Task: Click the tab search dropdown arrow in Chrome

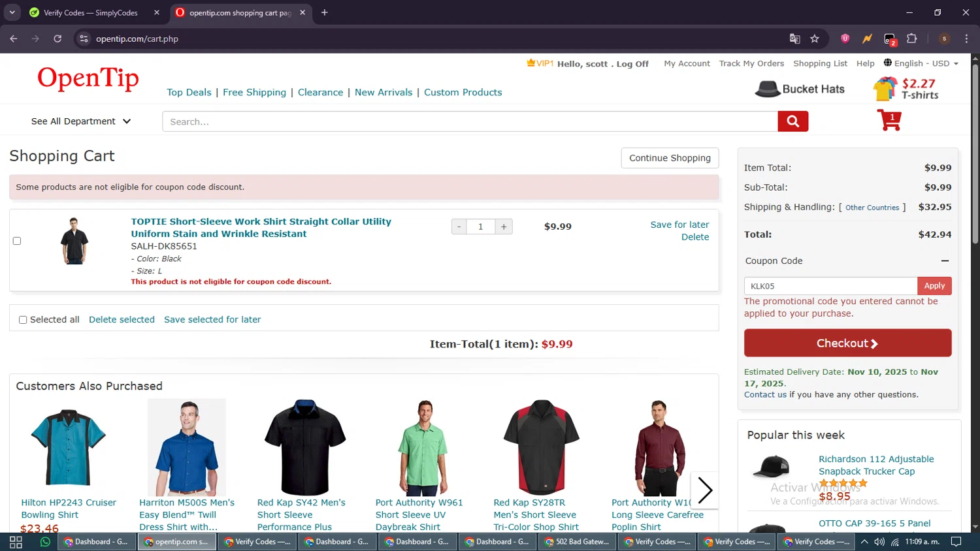Action: coord(12,12)
